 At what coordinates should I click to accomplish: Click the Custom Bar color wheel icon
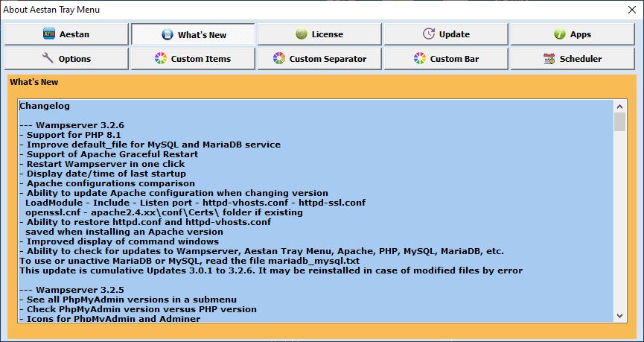(x=420, y=58)
